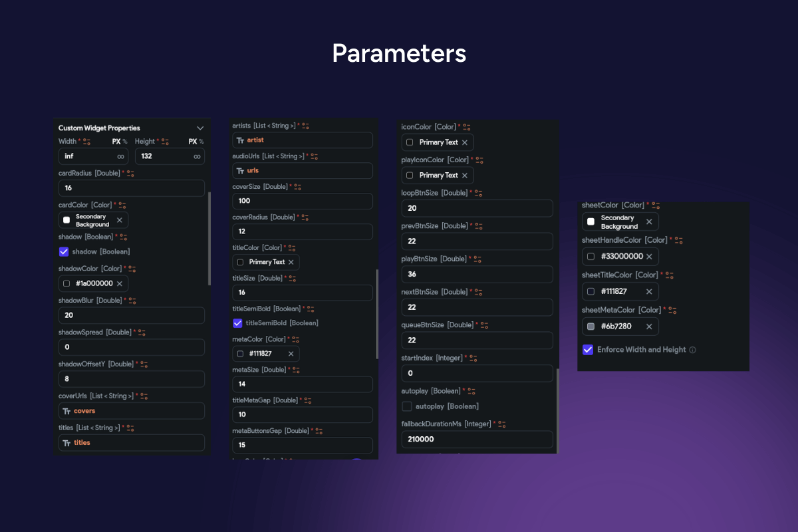This screenshot has height=532, width=798.
Task: Toggle Enforce Width and Height checkbox
Action: (x=588, y=350)
